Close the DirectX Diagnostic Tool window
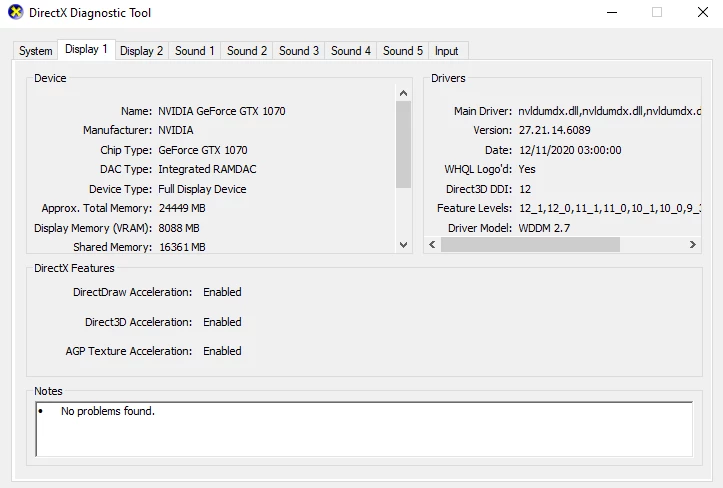This screenshot has width=723, height=488. click(703, 12)
